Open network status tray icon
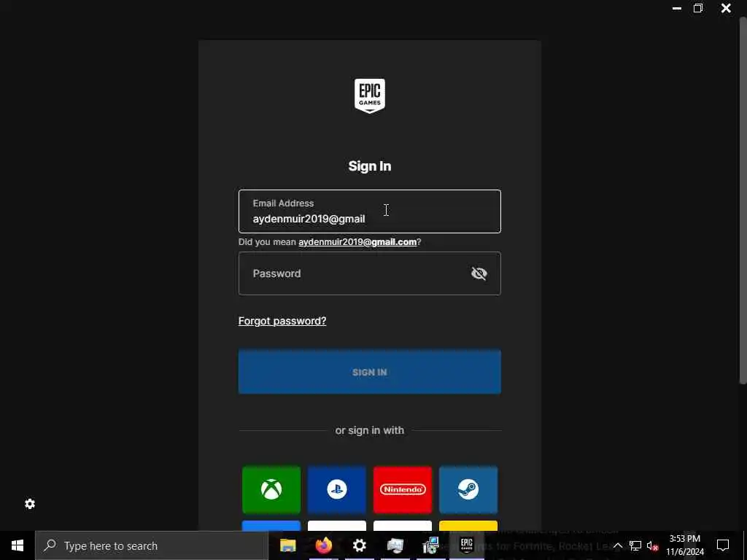747x560 pixels. 635,545
